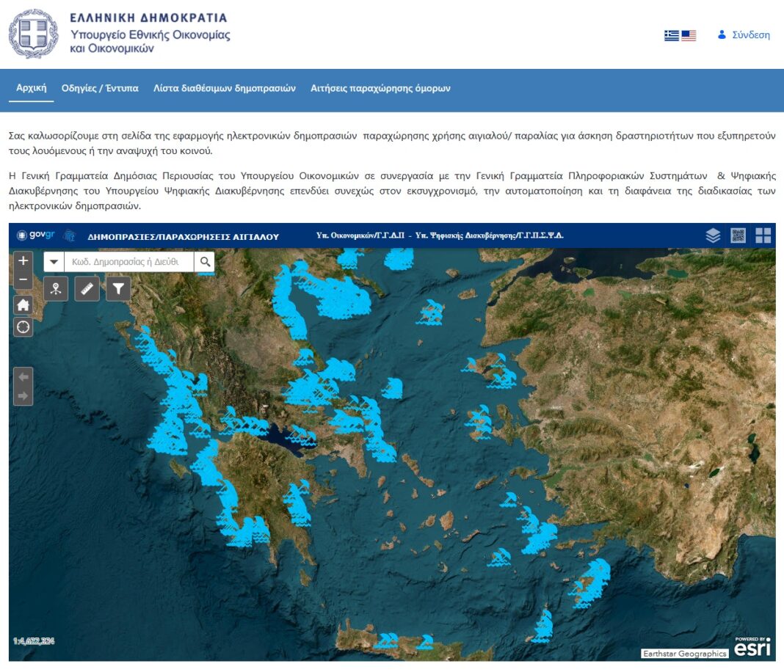The image size is (784, 672).
Task: Click the Σύνδεση login link
Action: [x=744, y=34]
